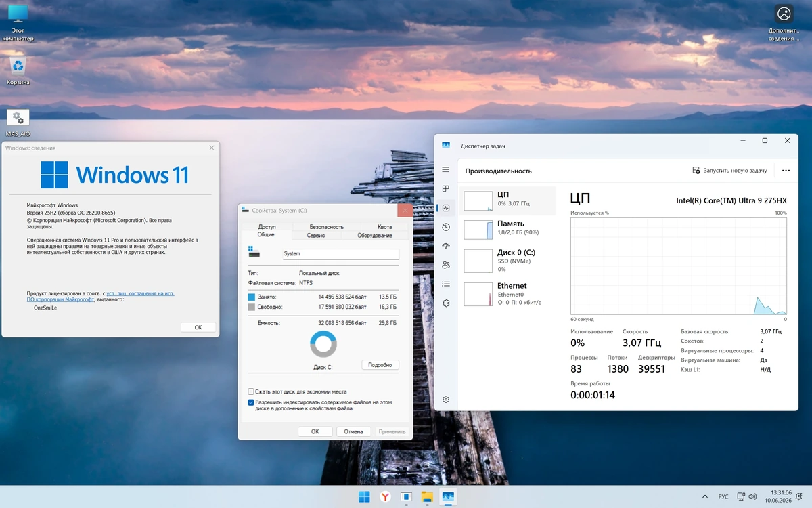Switch to the Сервис tab

point(316,236)
